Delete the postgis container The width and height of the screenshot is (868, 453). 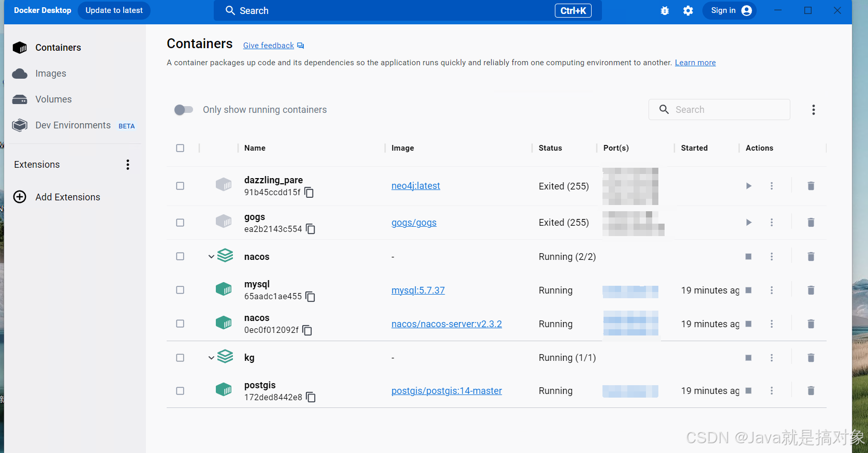point(811,391)
